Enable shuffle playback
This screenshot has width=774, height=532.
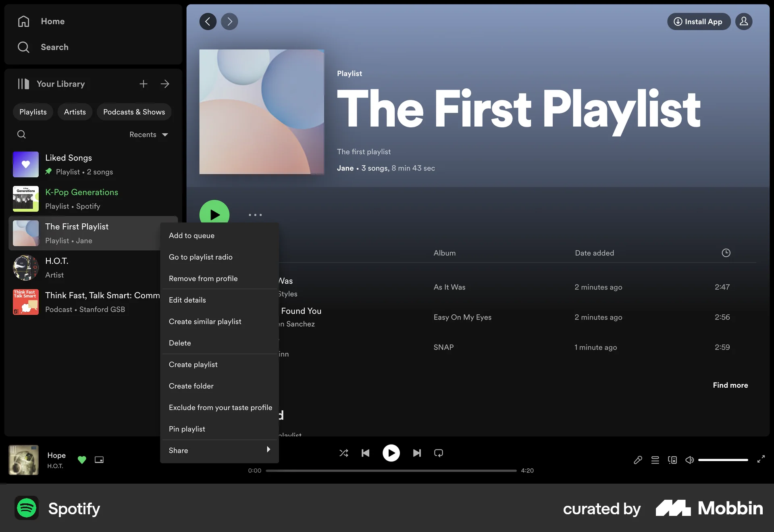[344, 453]
